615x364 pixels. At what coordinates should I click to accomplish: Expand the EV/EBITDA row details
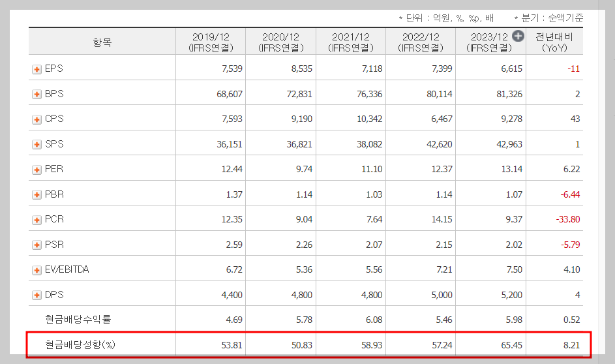(x=37, y=270)
